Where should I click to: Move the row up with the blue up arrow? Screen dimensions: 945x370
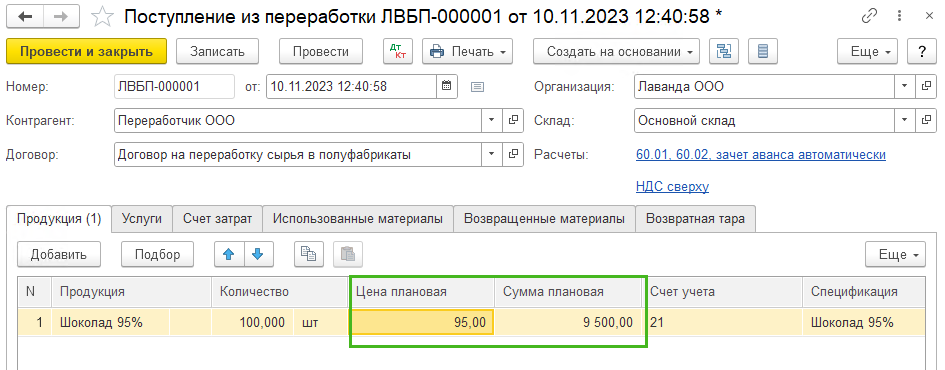coord(229,254)
